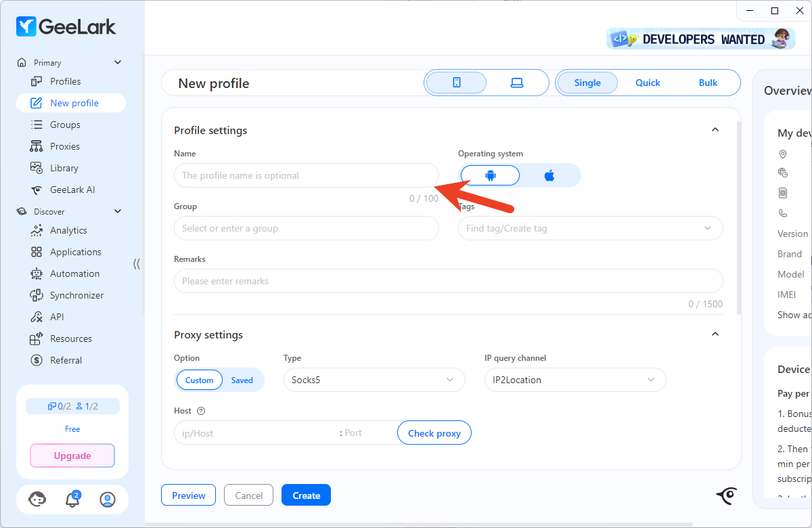Open the customer support face icon
The height and width of the screenshot is (528, 812).
37,500
